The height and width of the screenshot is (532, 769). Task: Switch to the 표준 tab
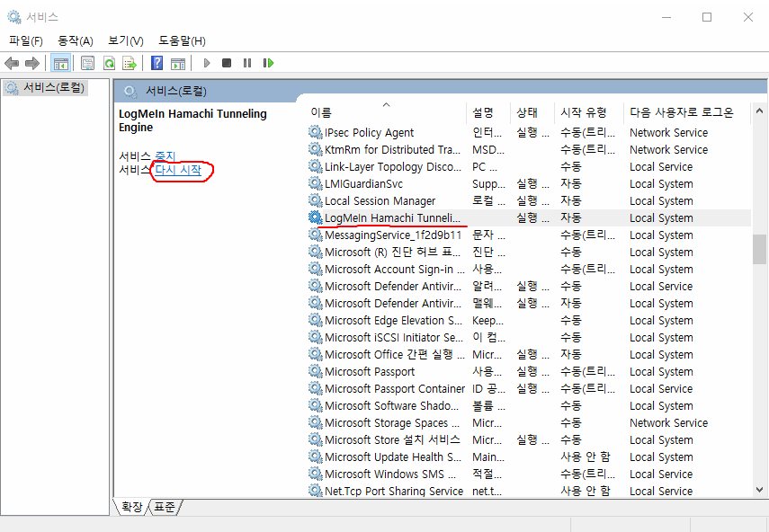click(x=165, y=507)
